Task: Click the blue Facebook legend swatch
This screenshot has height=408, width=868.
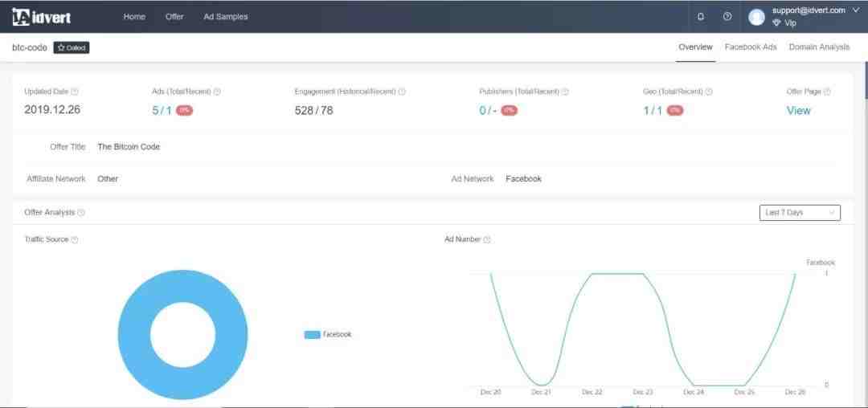Action: coord(312,334)
